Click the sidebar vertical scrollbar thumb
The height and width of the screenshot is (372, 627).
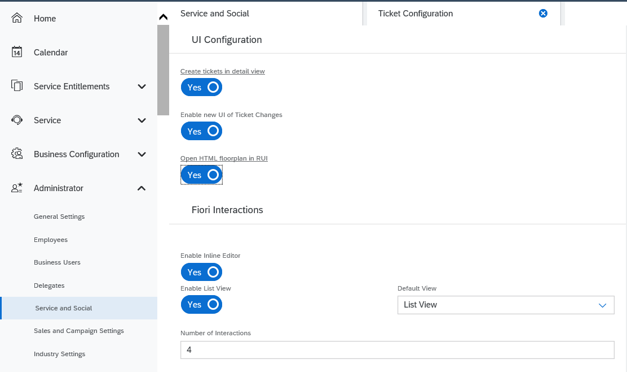point(163,70)
